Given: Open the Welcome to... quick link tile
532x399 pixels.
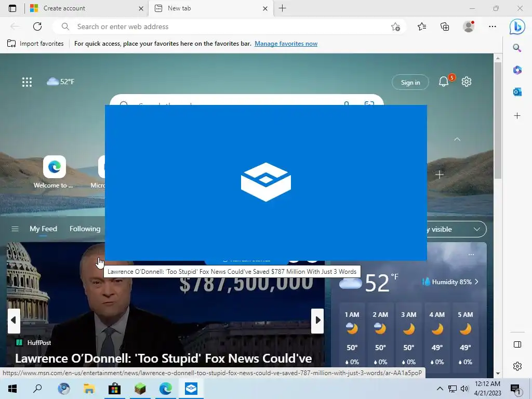Looking at the screenshot, I should (54, 171).
